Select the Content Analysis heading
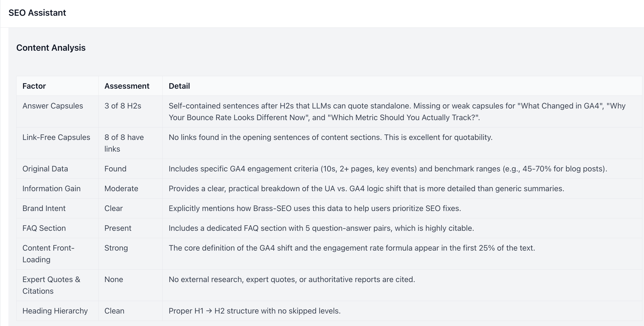Screen dimensions: 644x326 pos(51,48)
